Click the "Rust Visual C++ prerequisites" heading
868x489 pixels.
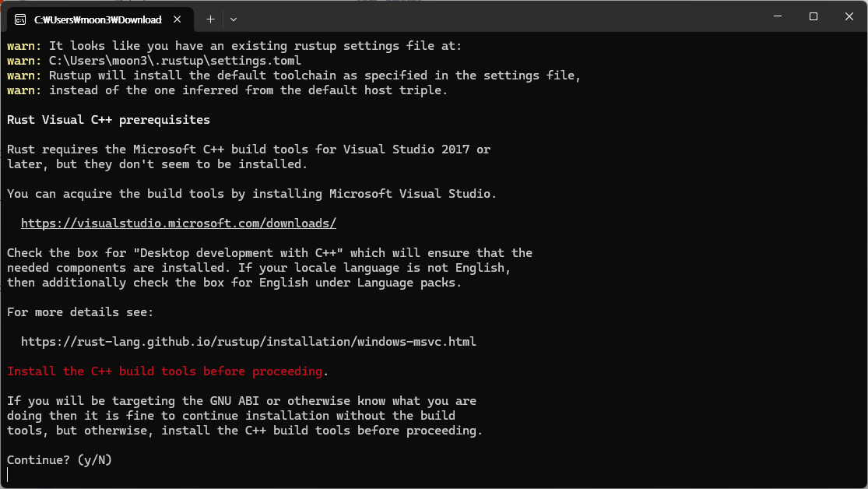click(108, 120)
